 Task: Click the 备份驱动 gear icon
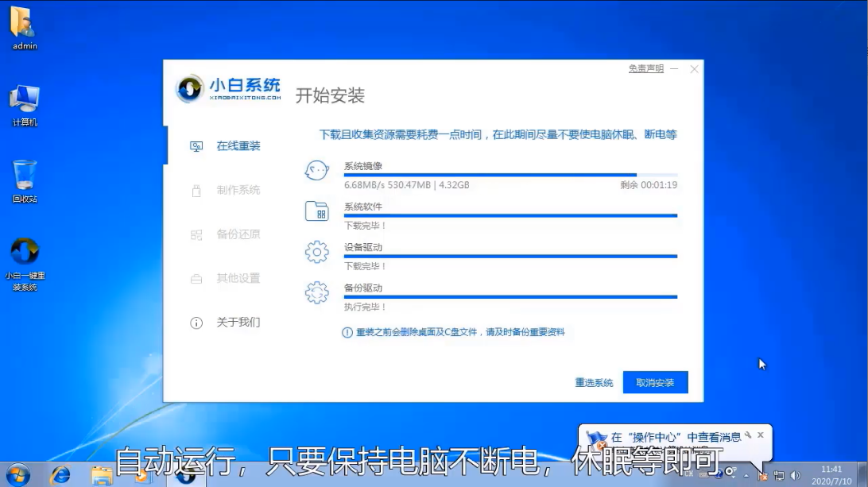tap(316, 292)
